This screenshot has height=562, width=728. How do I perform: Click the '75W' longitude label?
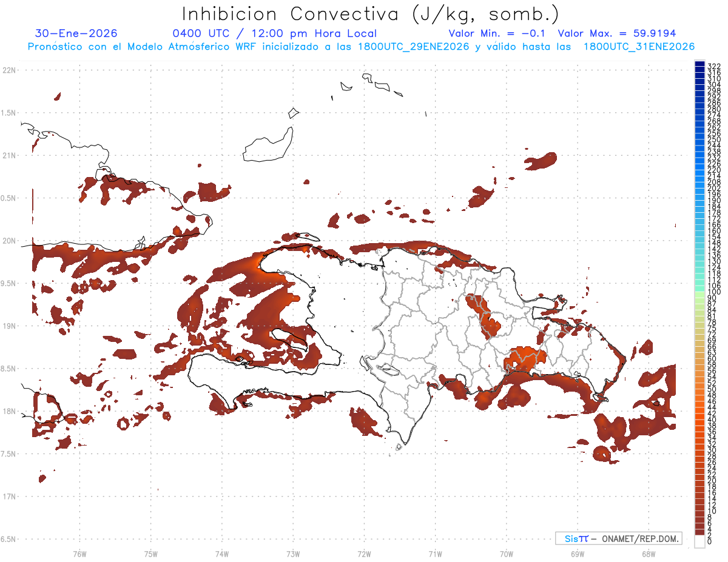coord(150,554)
